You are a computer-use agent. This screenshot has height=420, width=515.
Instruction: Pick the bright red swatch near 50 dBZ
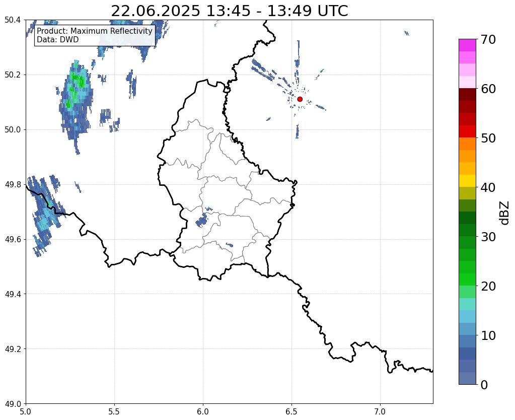[x=467, y=131]
